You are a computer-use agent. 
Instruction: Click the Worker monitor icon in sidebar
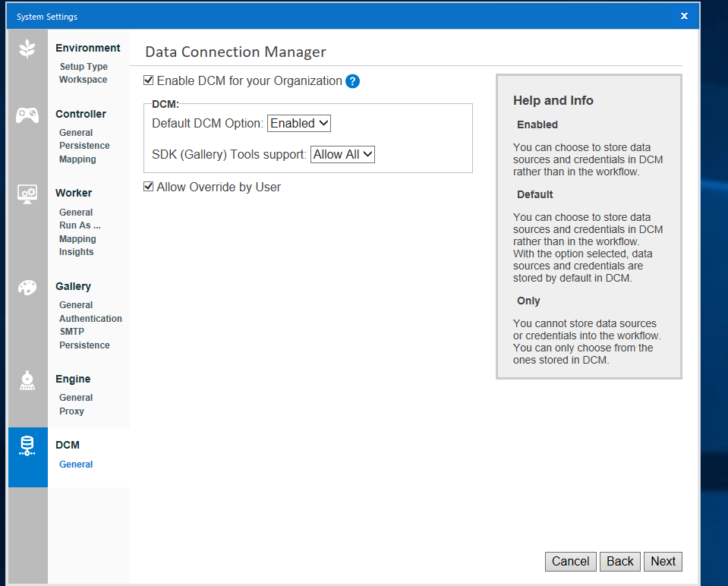27,194
